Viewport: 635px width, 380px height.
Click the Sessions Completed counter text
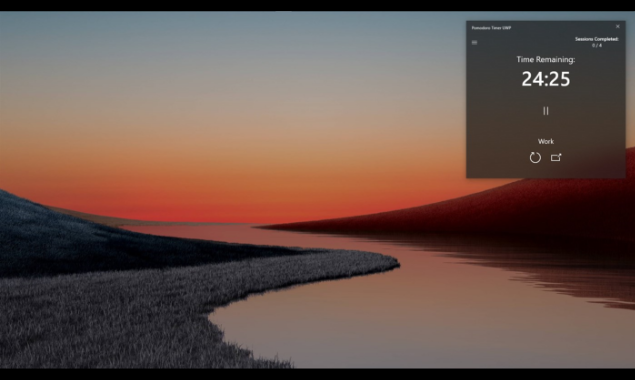[x=597, y=42]
